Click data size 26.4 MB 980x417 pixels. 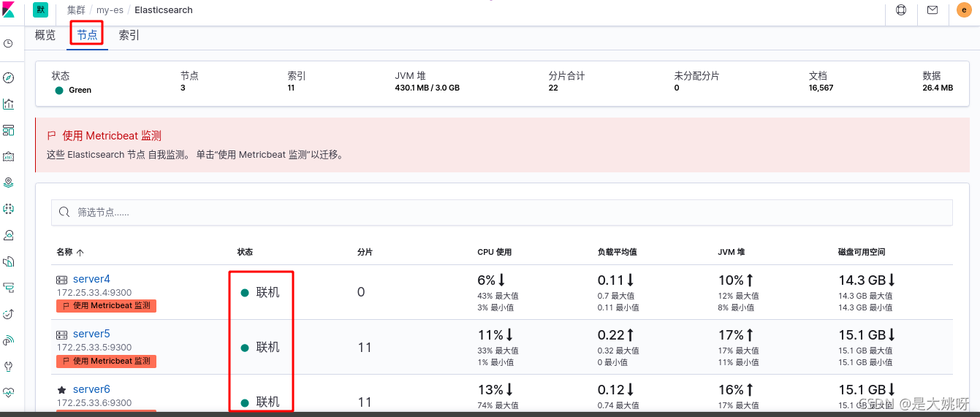[938, 88]
